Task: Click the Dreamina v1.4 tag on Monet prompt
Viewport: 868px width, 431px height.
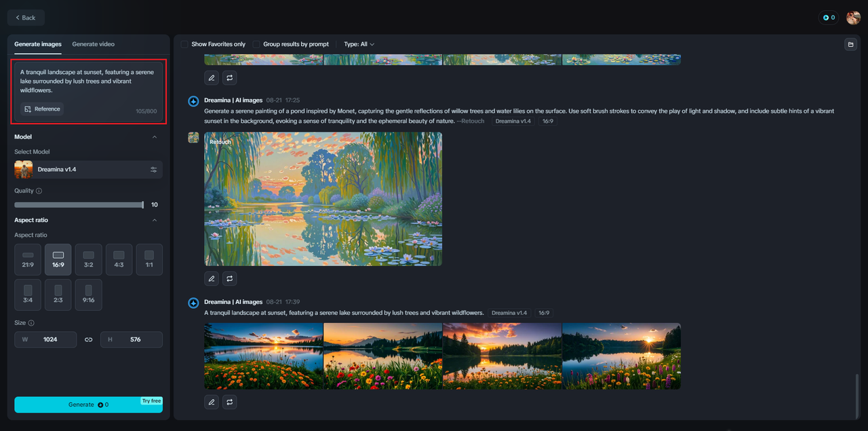Action: 513,121
